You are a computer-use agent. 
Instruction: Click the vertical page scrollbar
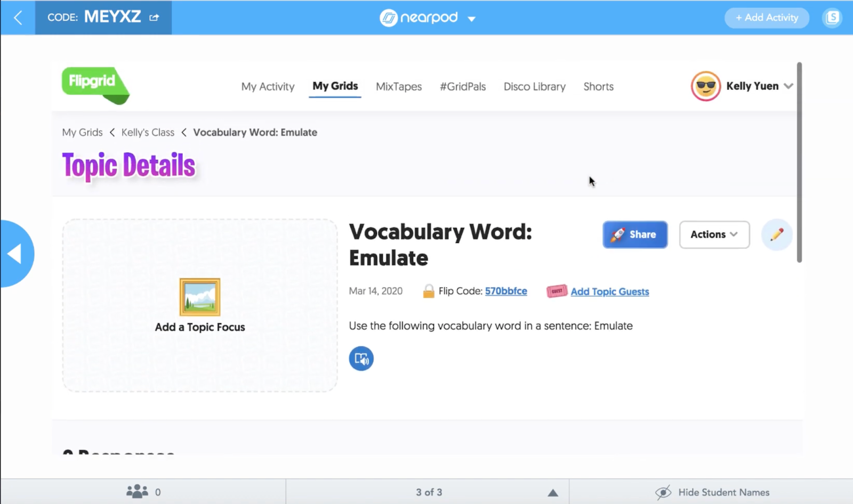click(799, 162)
